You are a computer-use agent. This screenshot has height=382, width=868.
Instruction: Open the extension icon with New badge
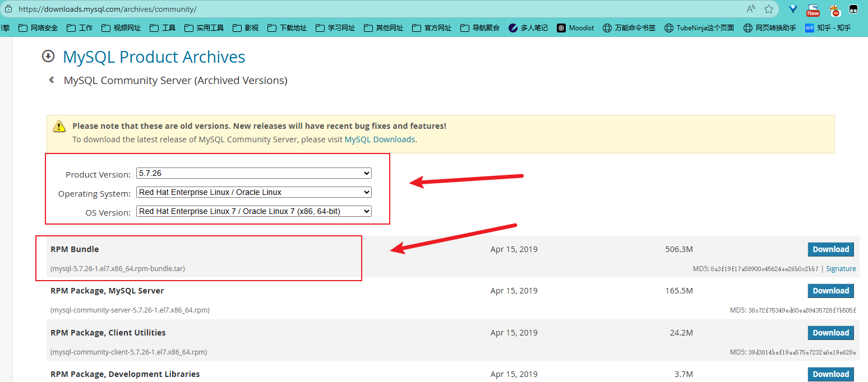[812, 10]
